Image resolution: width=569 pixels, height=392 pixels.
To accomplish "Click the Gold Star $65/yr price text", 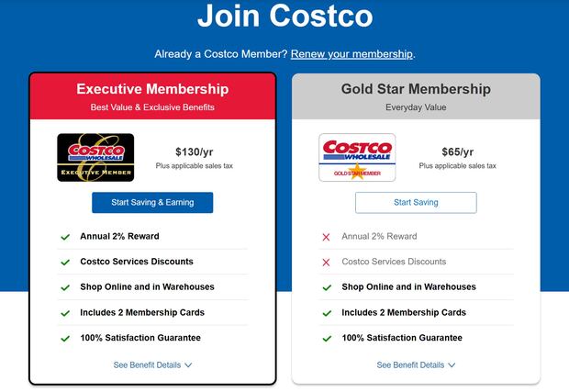I will (457, 151).
